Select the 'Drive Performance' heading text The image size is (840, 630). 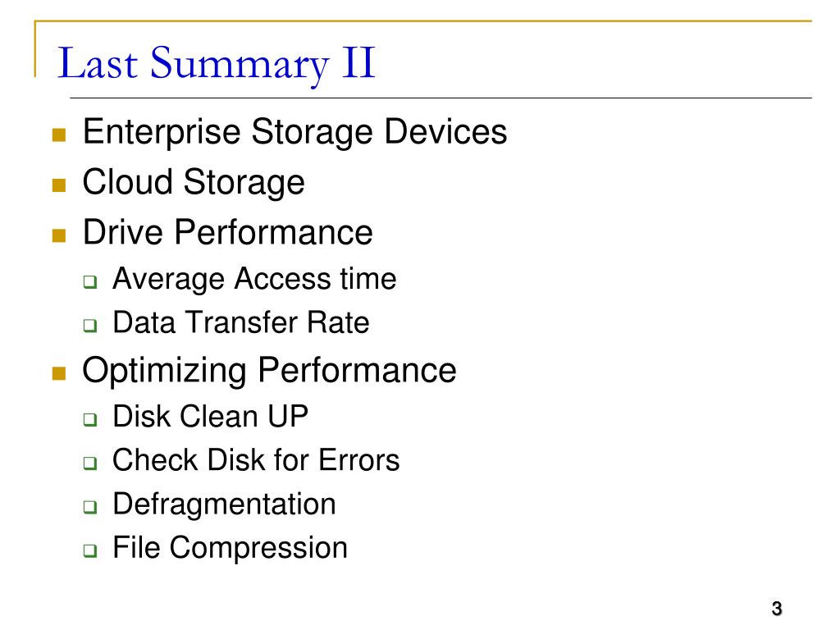pyautogui.click(x=228, y=232)
